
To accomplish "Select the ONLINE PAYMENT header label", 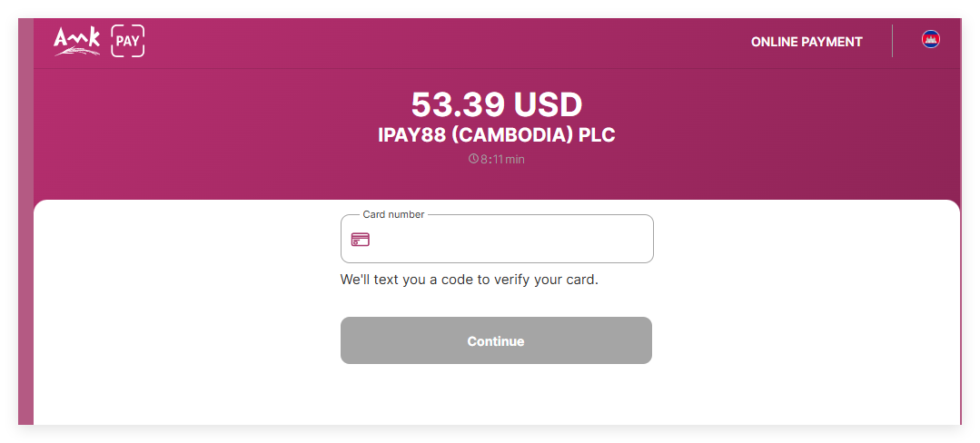I will pos(807,42).
